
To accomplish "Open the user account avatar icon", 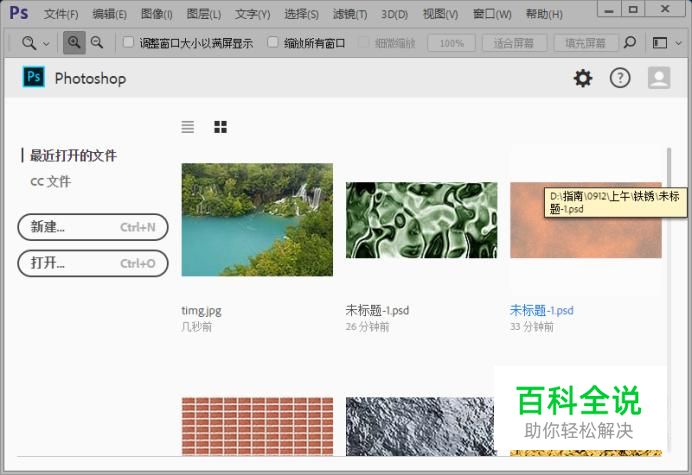I will click(x=659, y=78).
